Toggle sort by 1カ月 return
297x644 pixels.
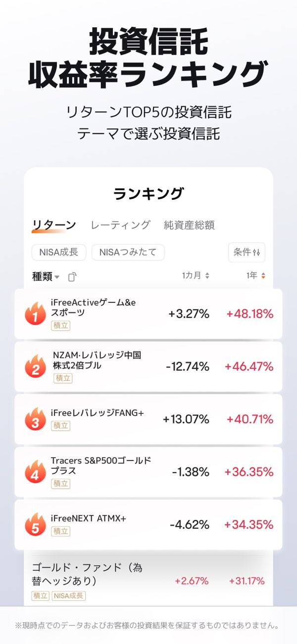[x=196, y=276]
